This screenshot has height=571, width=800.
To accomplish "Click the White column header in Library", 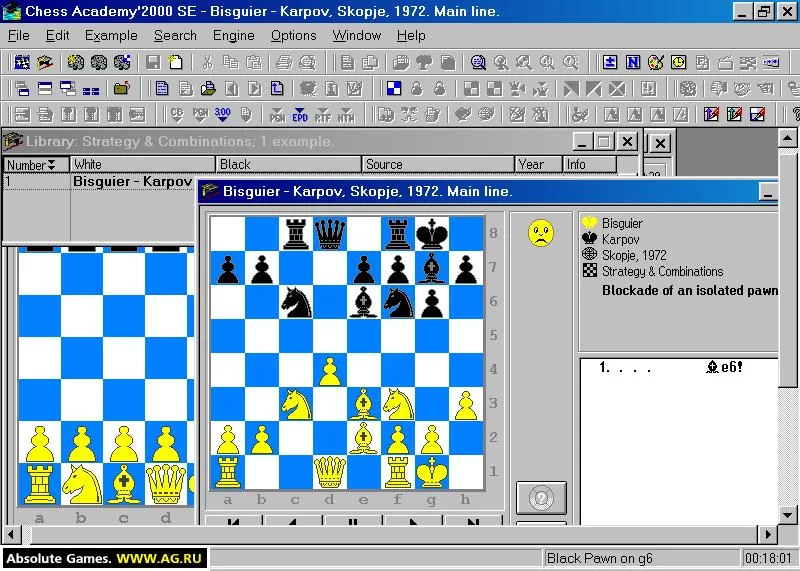I will click(x=142, y=164).
